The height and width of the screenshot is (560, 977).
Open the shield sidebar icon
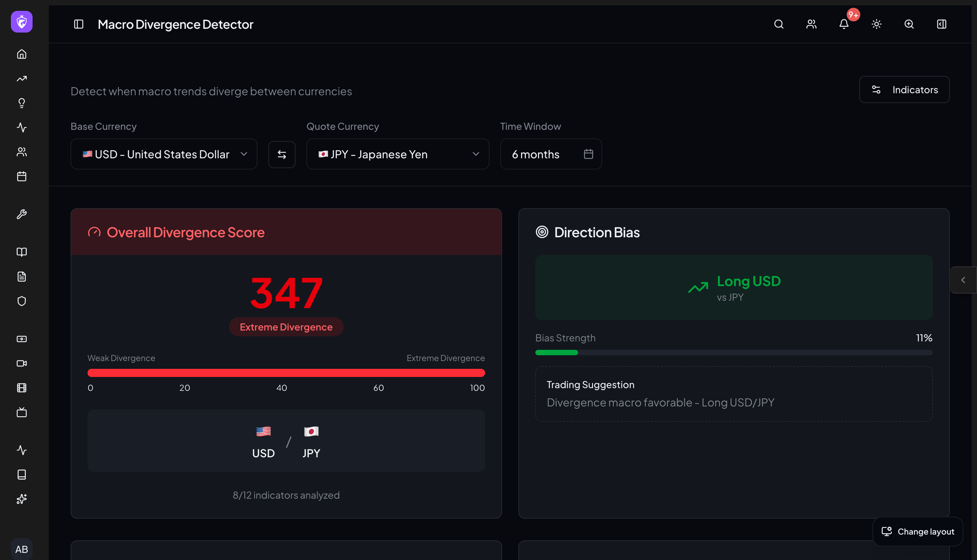coord(22,301)
